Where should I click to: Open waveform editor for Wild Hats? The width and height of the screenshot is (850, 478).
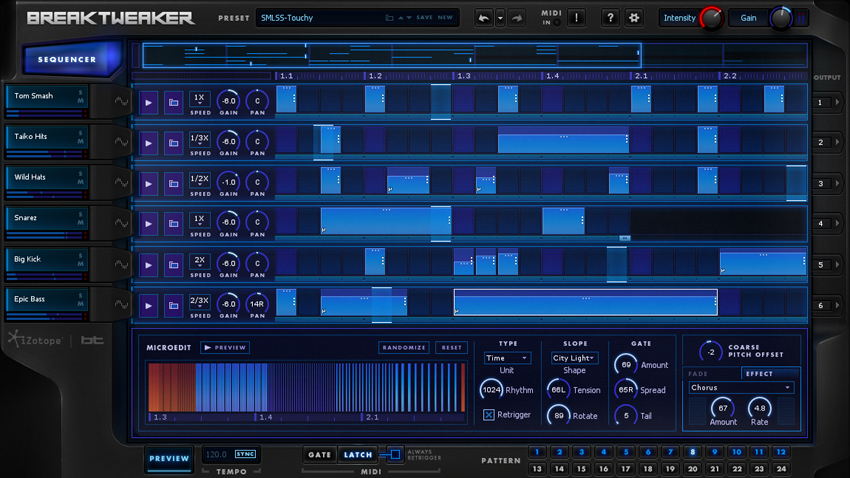click(x=121, y=183)
